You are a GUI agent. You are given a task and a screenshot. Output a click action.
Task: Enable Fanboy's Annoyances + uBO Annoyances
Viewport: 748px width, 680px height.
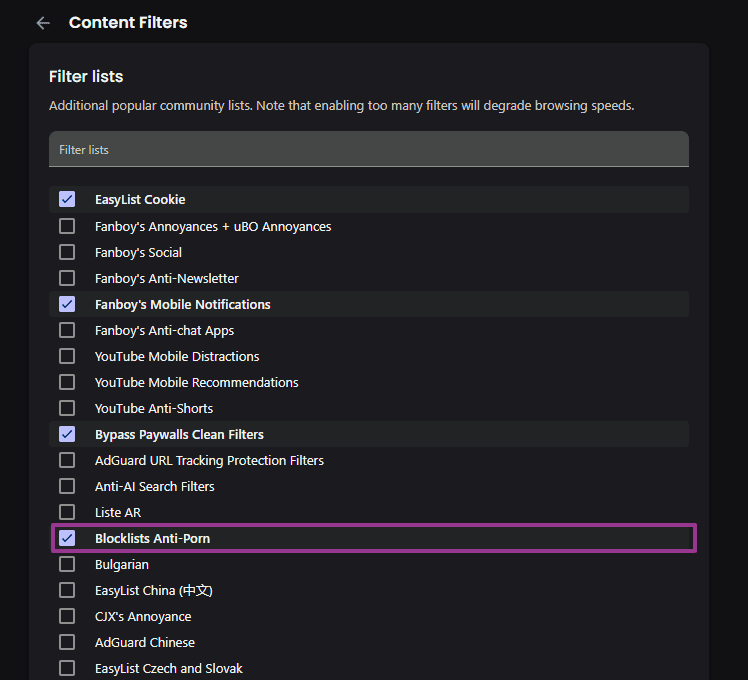(67, 226)
